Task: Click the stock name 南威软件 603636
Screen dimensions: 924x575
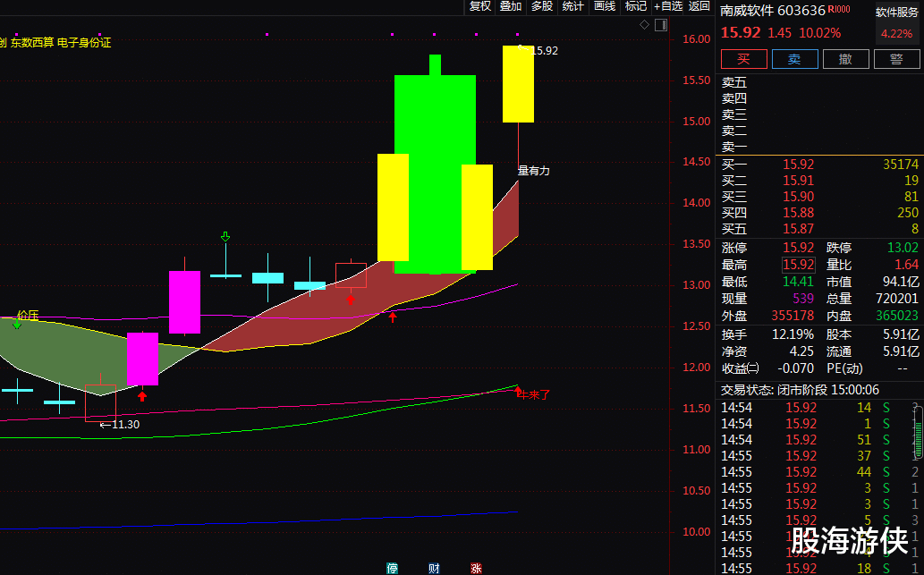Action: (773, 11)
